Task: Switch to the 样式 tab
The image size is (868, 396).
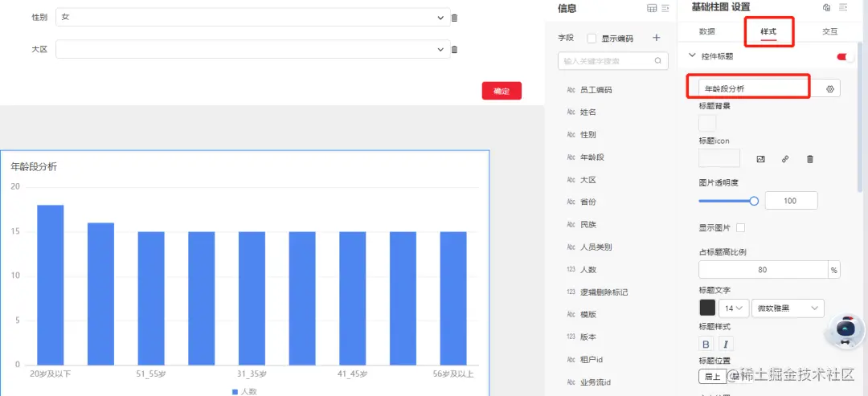Action: click(768, 31)
